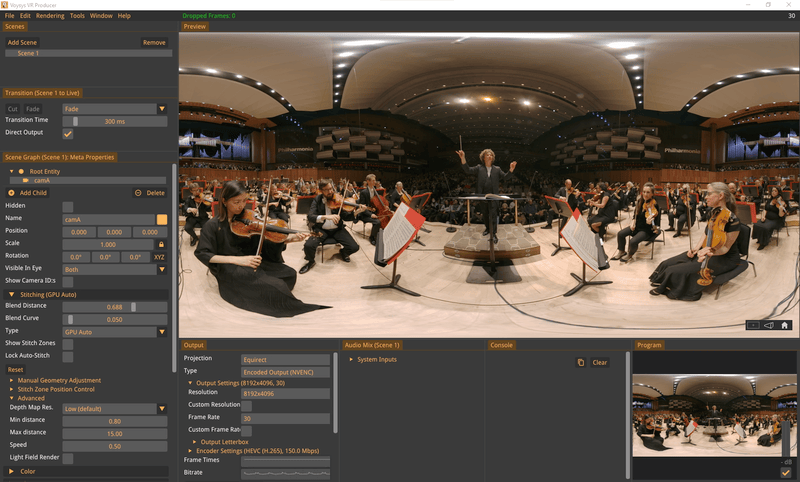Image resolution: width=800 pixels, height=482 pixels.
Task: Select the Console tab
Action: [x=501, y=345]
